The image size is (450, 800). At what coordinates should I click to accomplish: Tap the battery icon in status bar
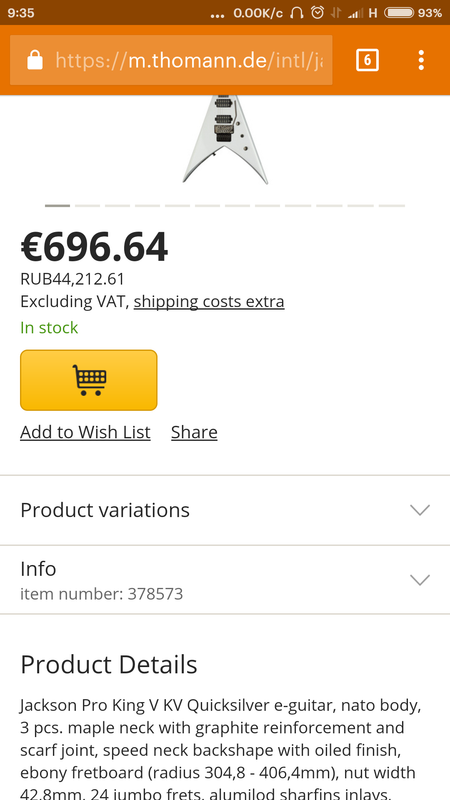point(399,13)
